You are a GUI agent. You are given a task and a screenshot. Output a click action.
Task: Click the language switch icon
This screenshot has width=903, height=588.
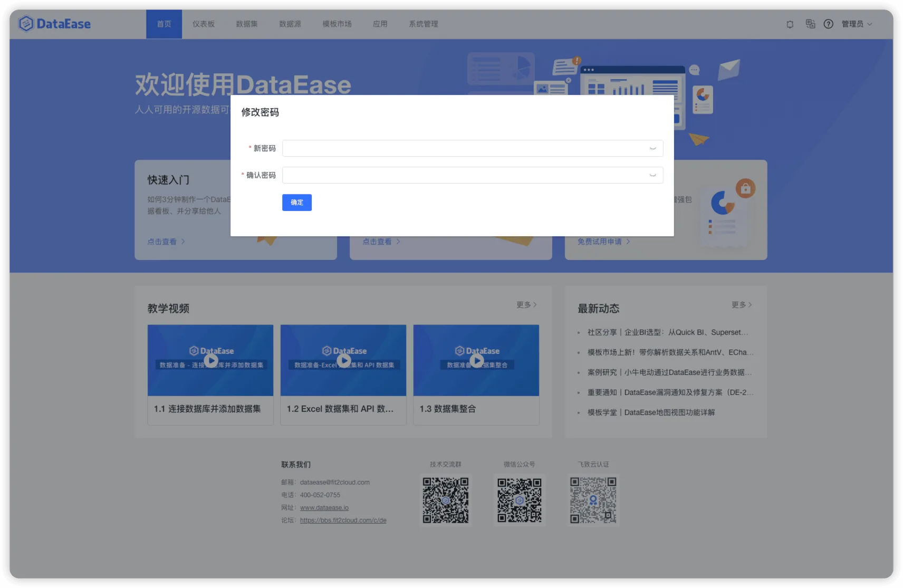(810, 24)
